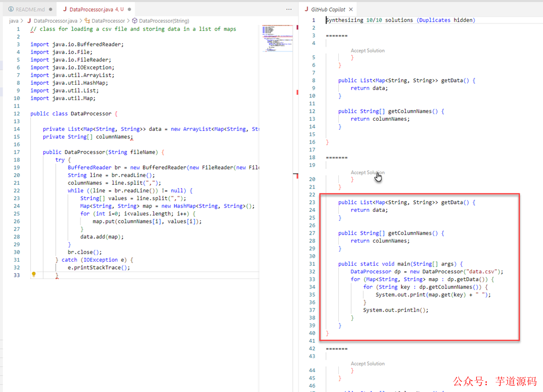Click the Java file icon in DataProcessor.java tab
Image resolution: width=543 pixels, height=392 pixels.
click(64, 10)
